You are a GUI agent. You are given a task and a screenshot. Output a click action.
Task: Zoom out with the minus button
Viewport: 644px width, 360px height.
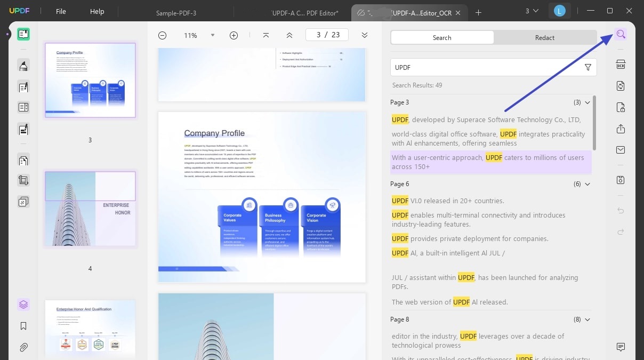(x=162, y=35)
